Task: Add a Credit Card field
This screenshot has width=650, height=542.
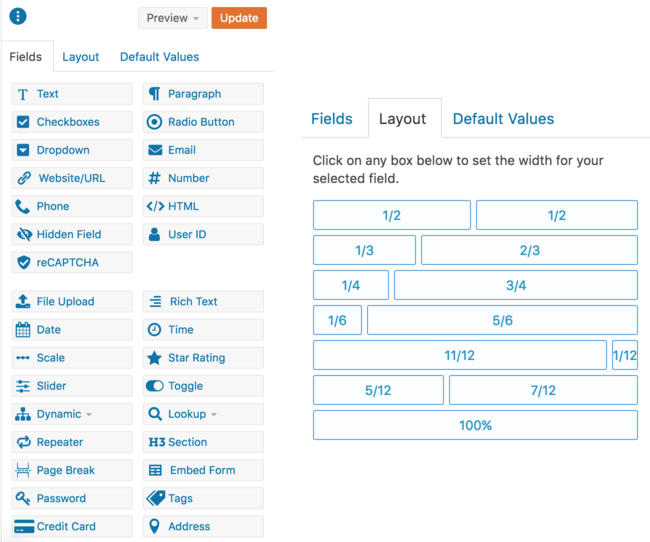Action: tap(72, 526)
